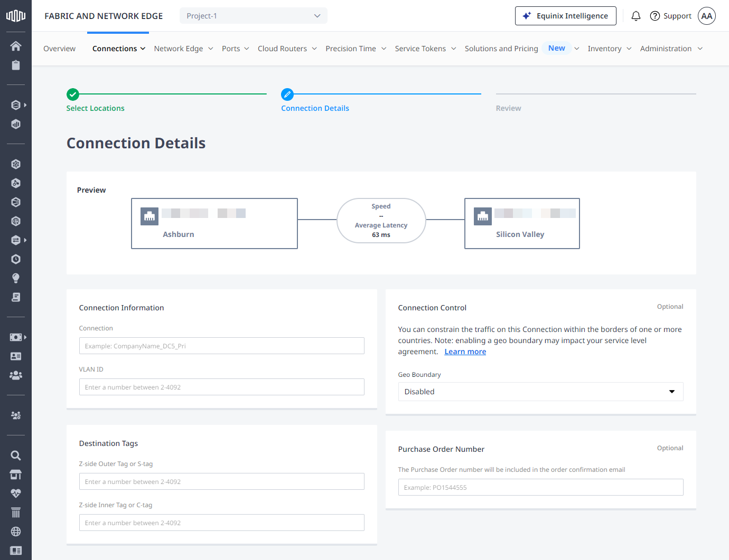Screen dimensions: 729x560
Task: Click the pillar column sidebar icon
Action: pos(16,512)
